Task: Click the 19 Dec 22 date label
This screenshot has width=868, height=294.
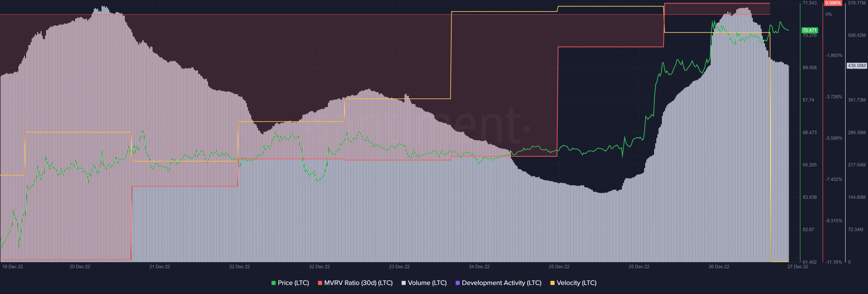Action: [x=13, y=267]
